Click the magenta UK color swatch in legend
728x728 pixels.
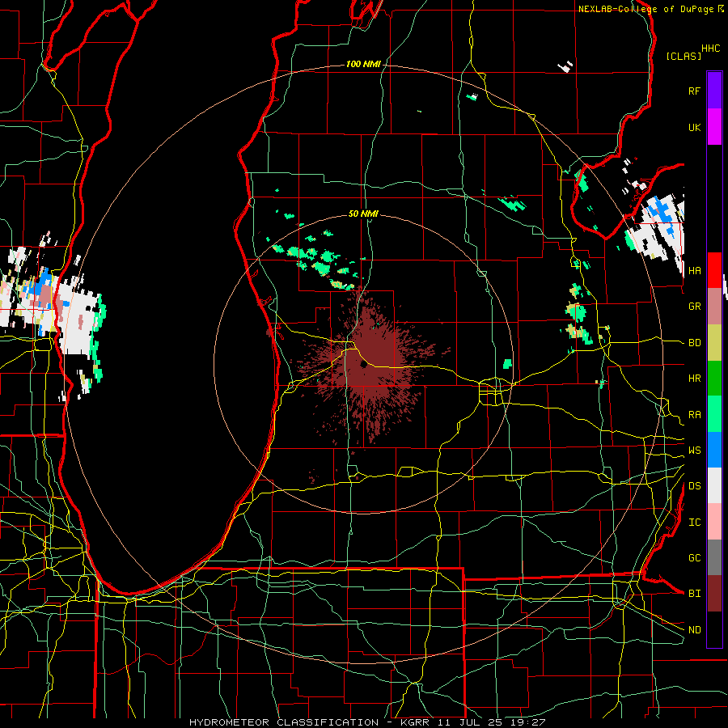tap(714, 127)
